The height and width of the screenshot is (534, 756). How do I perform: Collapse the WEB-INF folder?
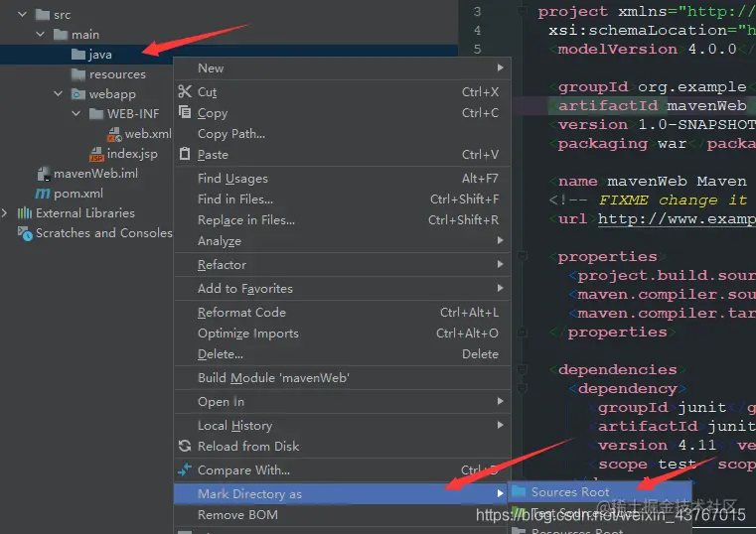[x=76, y=113]
